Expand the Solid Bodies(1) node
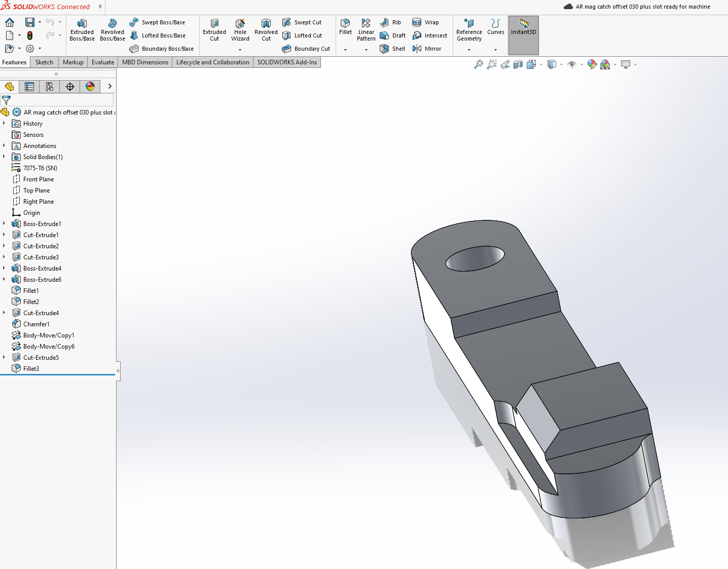This screenshot has height=569, width=728. pyautogui.click(x=4, y=157)
